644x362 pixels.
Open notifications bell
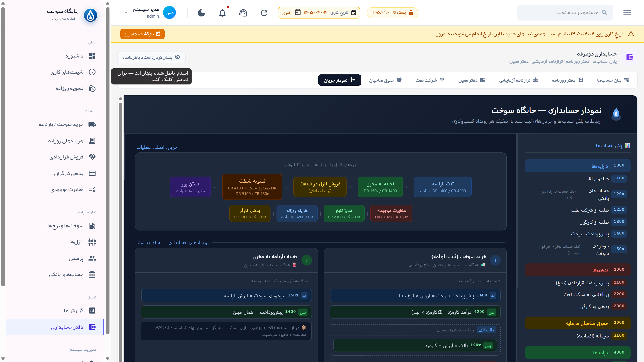point(222,12)
